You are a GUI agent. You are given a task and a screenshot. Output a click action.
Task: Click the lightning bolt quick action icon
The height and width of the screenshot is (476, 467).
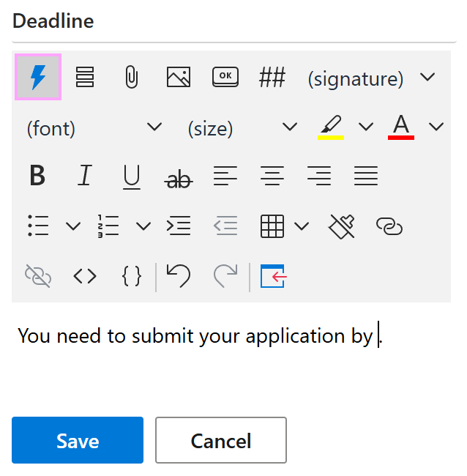coord(38,77)
